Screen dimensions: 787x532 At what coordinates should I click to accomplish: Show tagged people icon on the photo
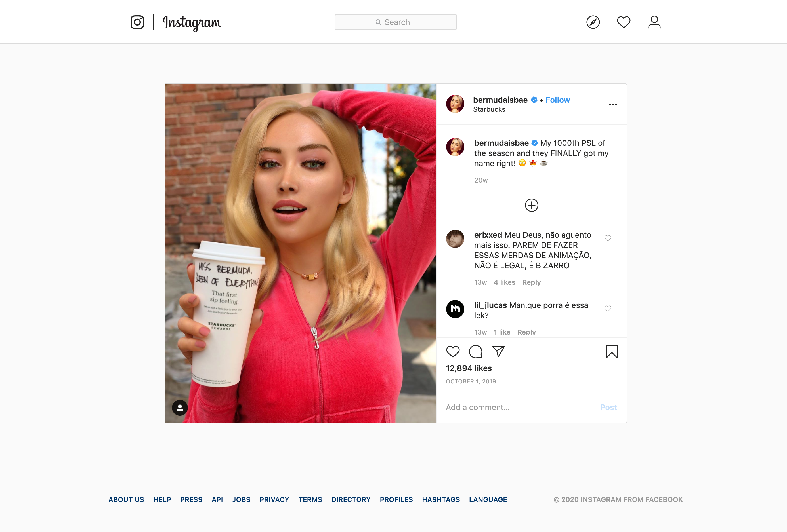[x=180, y=408]
